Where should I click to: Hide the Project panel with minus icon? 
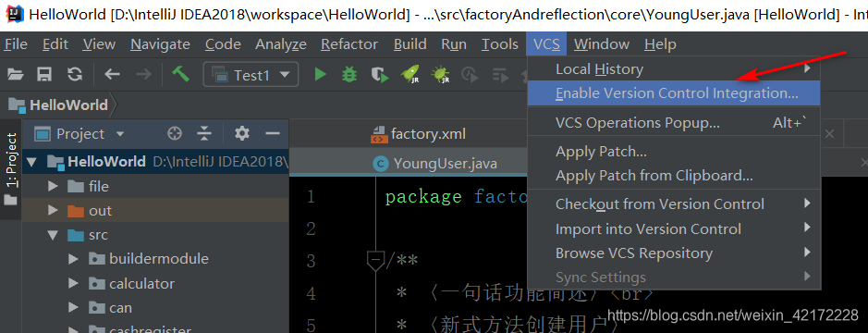point(272,133)
